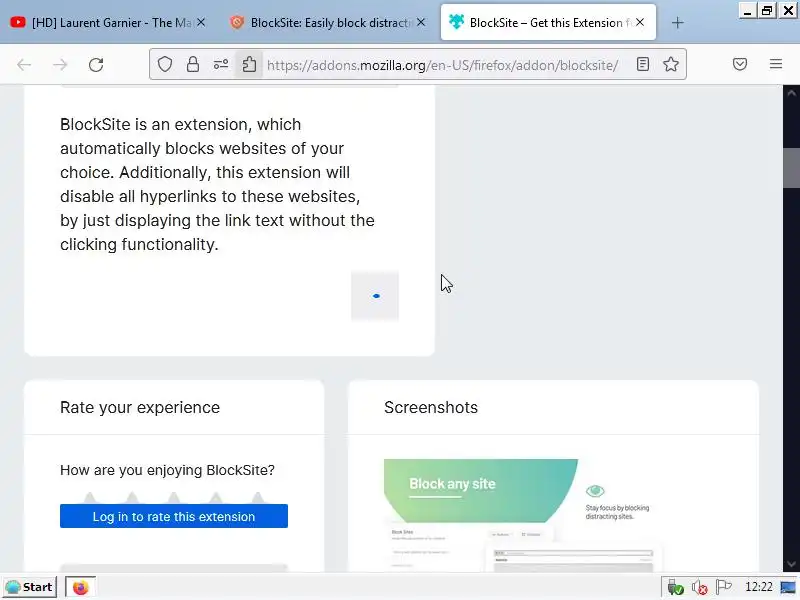800x600 pixels.
Task: Open the network status tray icon
Action: [x=675, y=588]
